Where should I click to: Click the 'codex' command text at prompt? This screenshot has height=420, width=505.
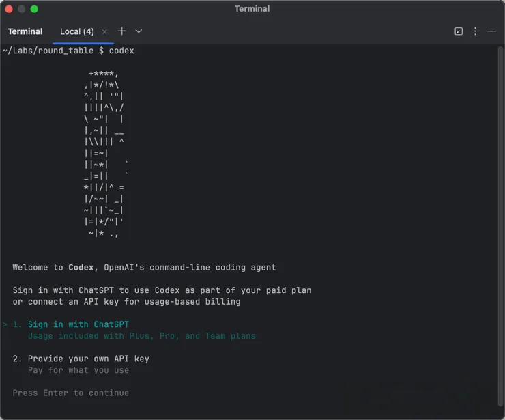click(x=121, y=51)
